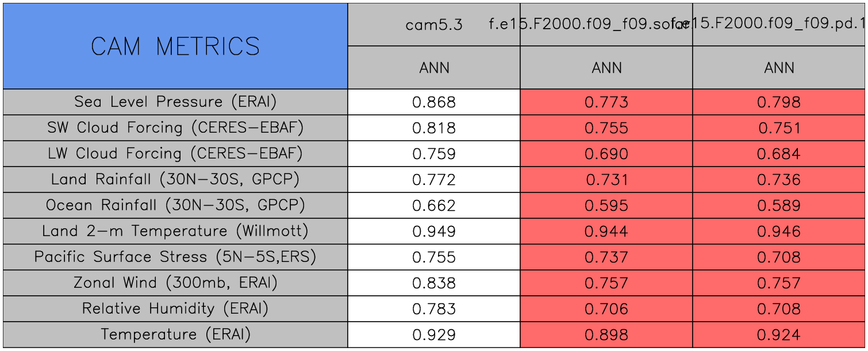This screenshot has height=351, width=868.
Task: Click Ocean Rainfall (30N-30S, GPCP) label
Action: (175, 205)
